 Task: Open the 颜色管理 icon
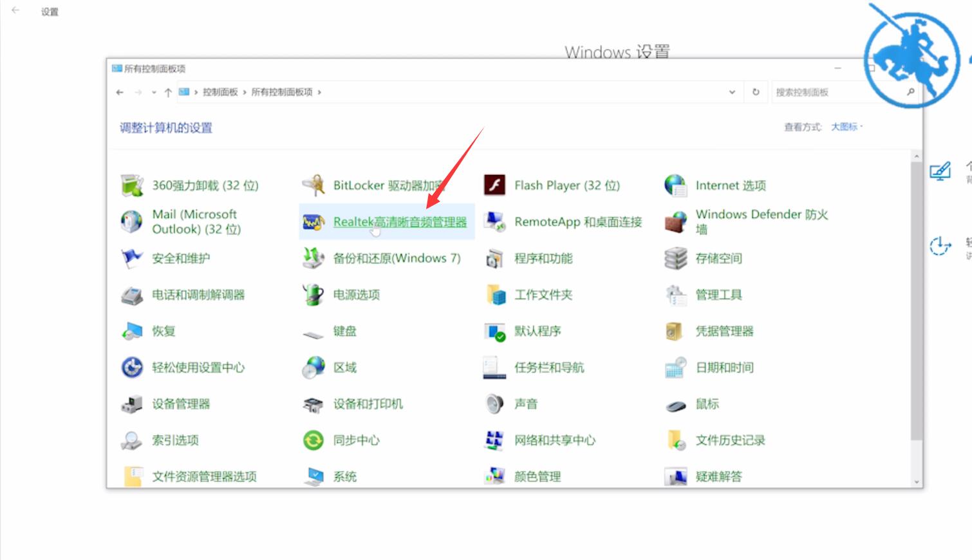[494, 477]
